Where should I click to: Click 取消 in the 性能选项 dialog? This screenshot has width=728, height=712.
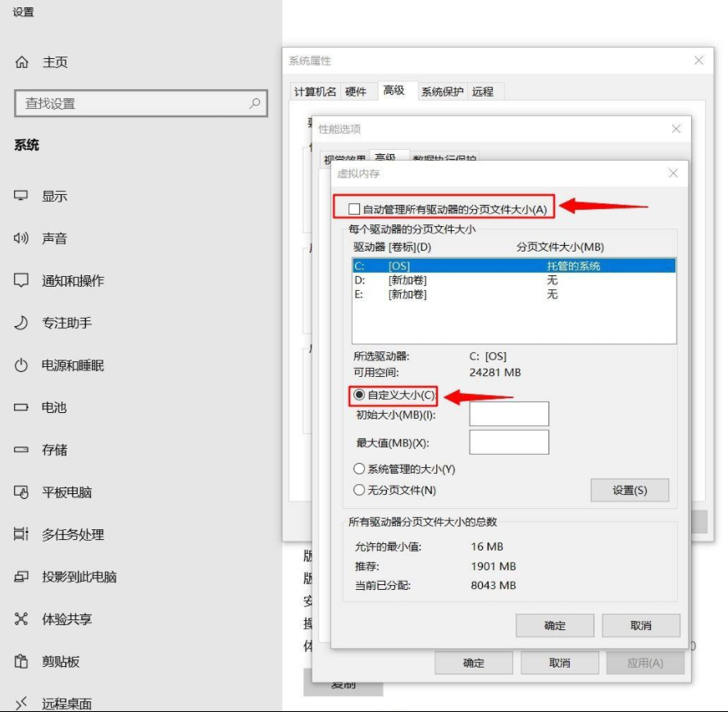pos(559,663)
